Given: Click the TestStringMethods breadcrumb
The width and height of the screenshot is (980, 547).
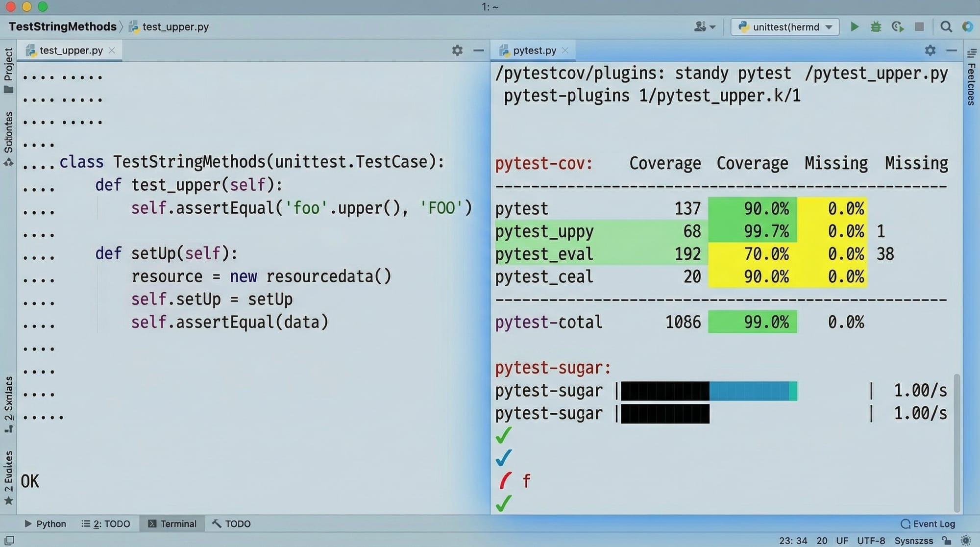Looking at the screenshot, I should tap(62, 26).
